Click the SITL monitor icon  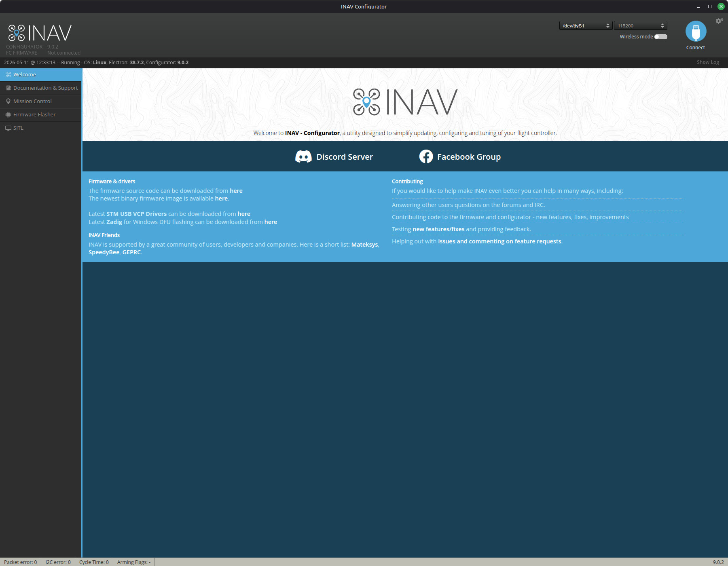pos(8,128)
